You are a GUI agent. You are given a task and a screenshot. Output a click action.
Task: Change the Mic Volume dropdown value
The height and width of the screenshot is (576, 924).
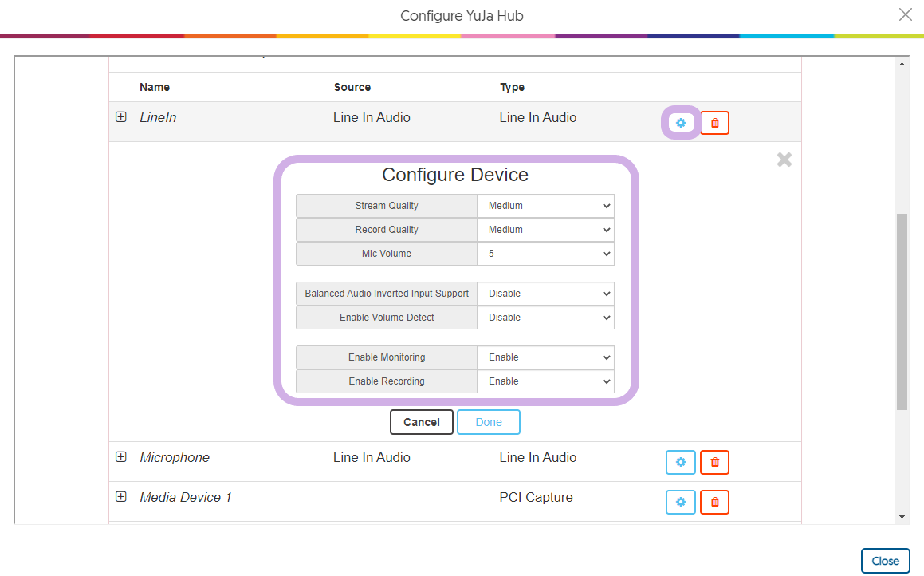click(x=546, y=254)
